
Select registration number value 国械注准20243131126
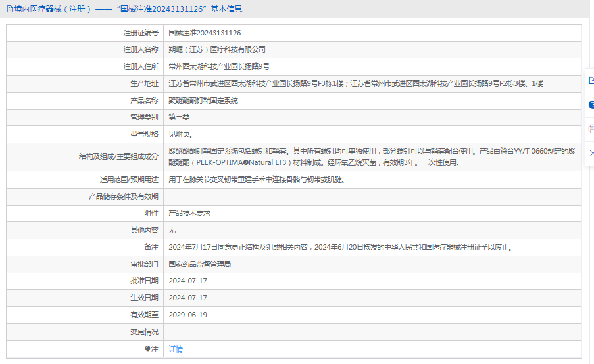205,33
